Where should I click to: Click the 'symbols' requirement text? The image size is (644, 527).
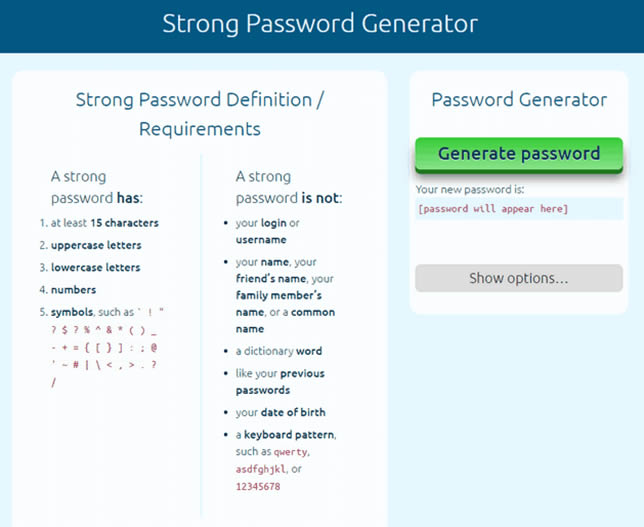[70, 312]
